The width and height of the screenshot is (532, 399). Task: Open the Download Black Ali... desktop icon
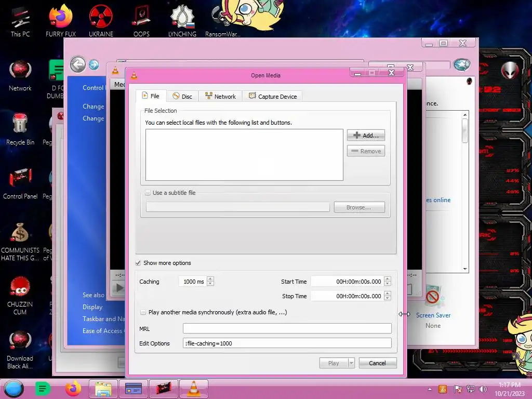click(20, 350)
